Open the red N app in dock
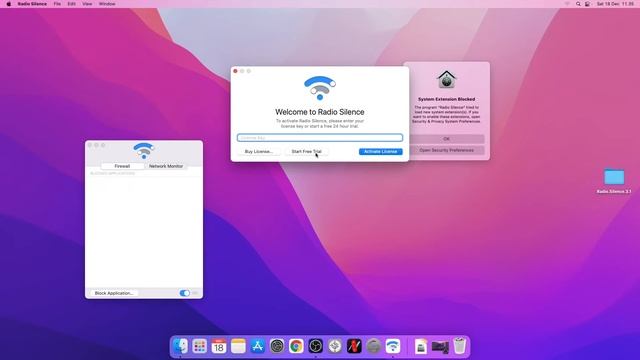The image size is (640, 360). 354,346
